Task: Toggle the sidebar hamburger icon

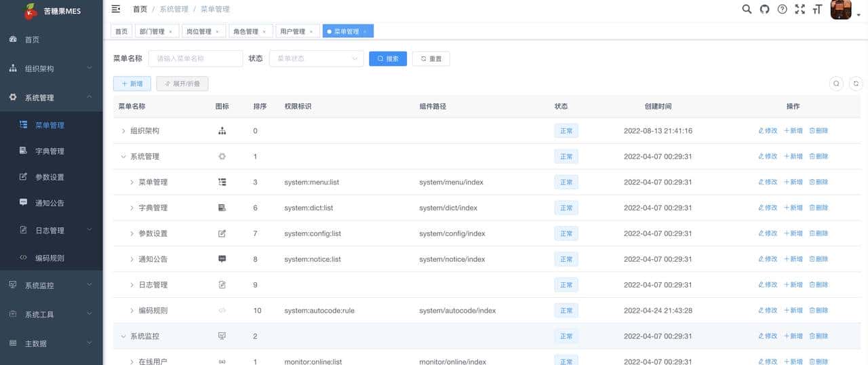Action: [116, 9]
